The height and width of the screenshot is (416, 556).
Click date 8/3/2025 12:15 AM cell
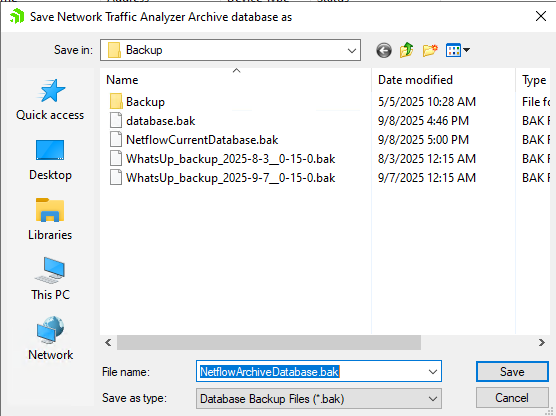click(x=427, y=159)
